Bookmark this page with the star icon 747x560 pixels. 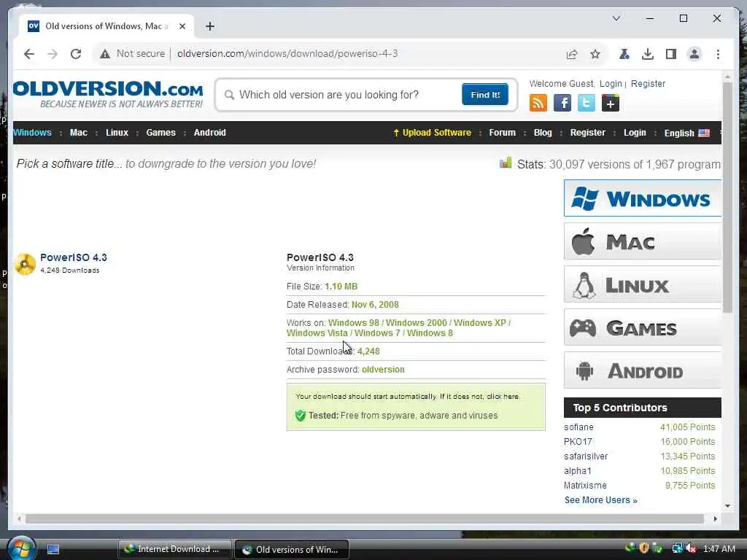pyautogui.click(x=595, y=54)
